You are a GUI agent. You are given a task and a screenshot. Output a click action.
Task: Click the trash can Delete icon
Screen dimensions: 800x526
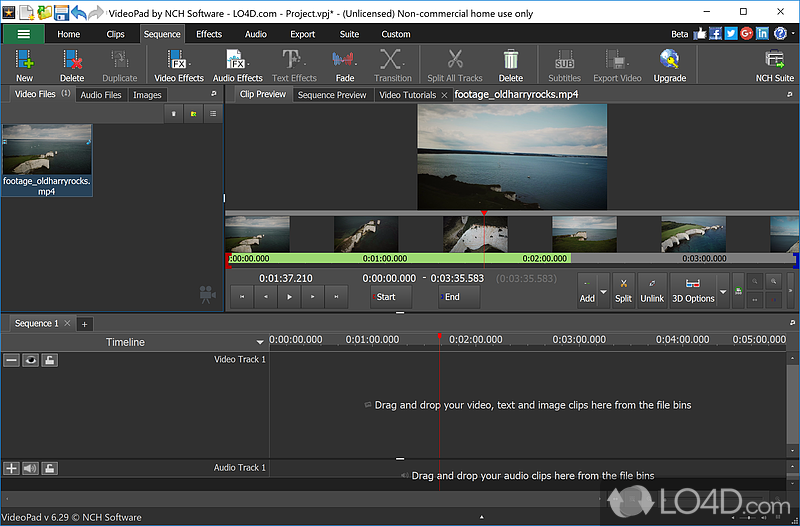[511, 65]
